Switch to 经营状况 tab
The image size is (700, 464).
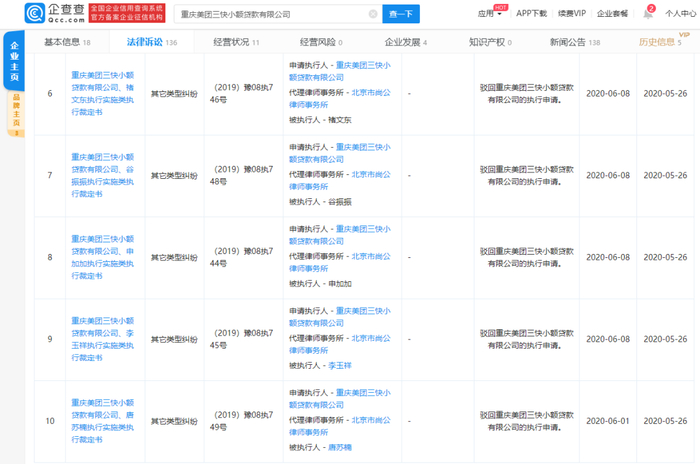(x=236, y=42)
